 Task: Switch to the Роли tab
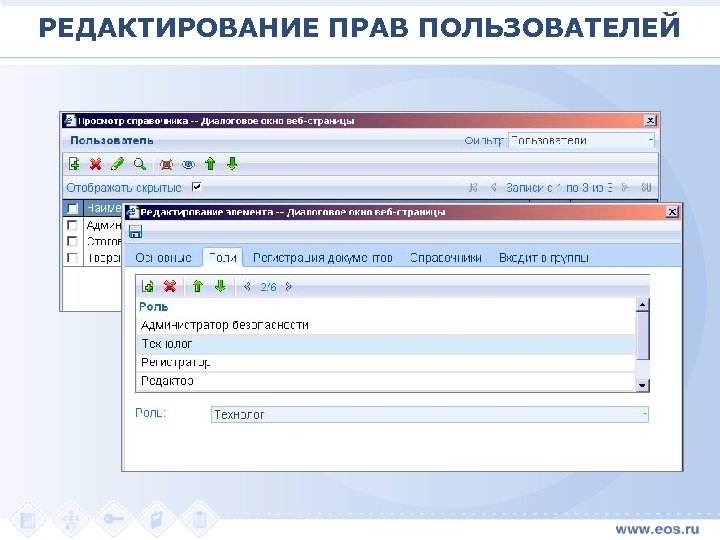tap(223, 258)
